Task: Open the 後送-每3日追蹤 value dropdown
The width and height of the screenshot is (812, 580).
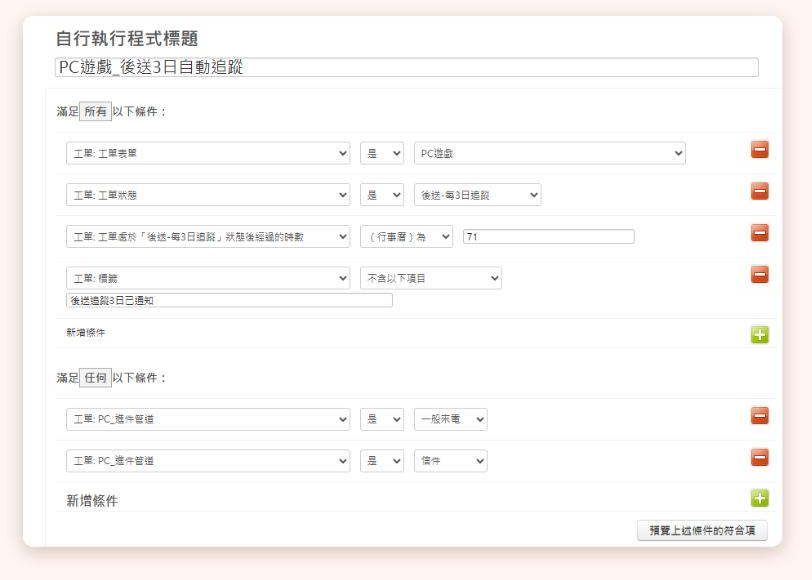Action: [477, 195]
